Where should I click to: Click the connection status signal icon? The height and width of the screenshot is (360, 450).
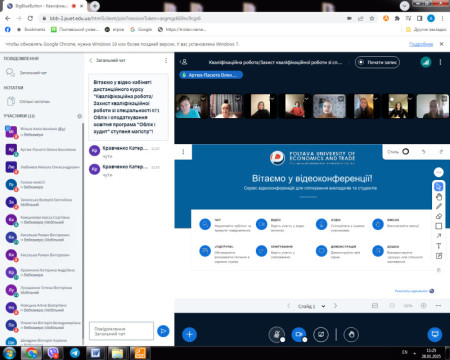coord(426,62)
